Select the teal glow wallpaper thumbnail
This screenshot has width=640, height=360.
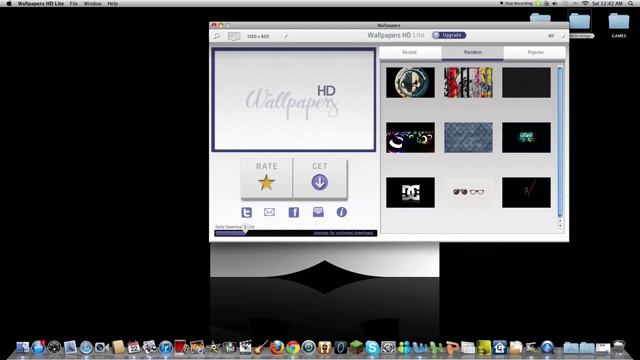[526, 138]
